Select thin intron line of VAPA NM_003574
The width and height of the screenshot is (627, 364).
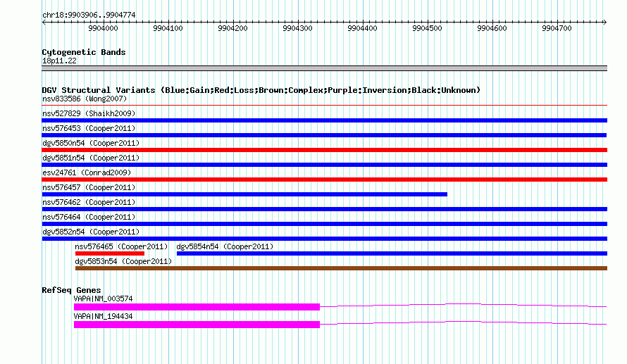(x=463, y=306)
